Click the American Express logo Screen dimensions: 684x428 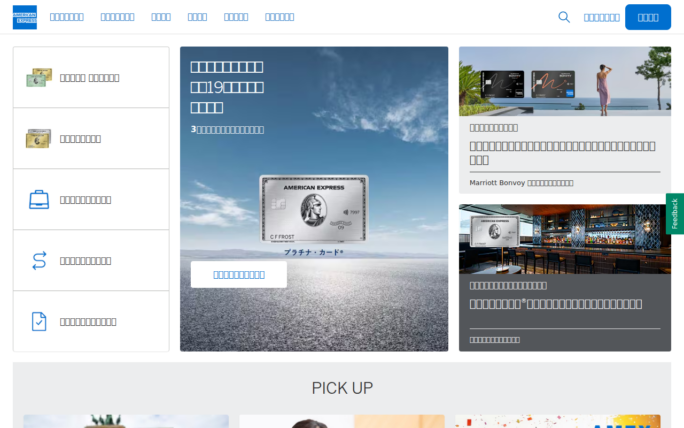tap(25, 17)
